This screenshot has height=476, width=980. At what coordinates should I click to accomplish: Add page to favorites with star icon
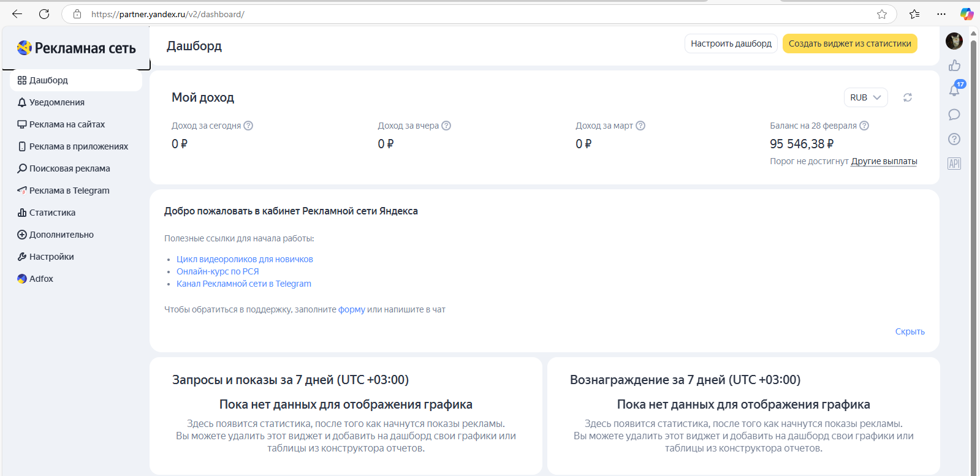coord(882,14)
